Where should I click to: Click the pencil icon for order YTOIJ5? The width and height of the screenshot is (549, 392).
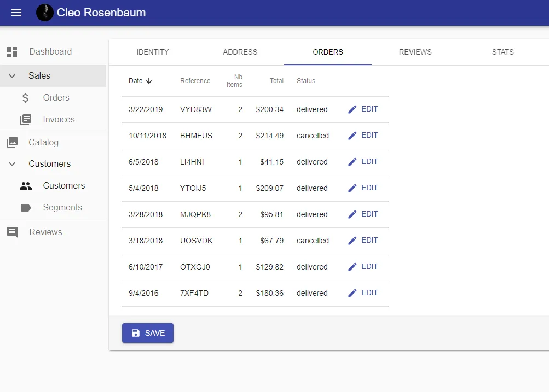352,188
